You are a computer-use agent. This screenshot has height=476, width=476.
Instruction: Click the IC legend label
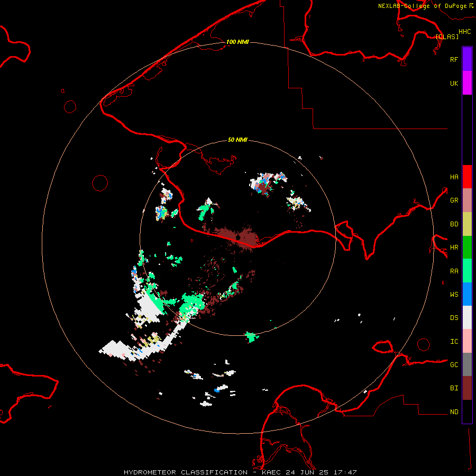pyautogui.click(x=454, y=342)
